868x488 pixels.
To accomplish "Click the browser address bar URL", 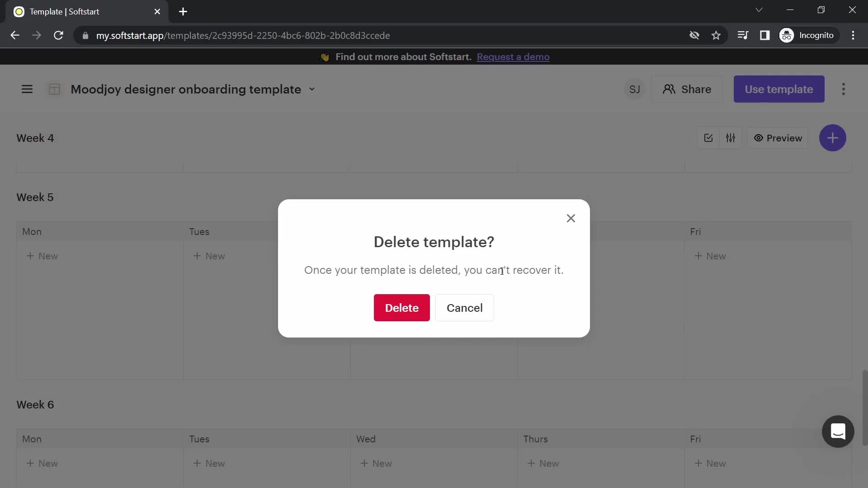I will tap(243, 36).
